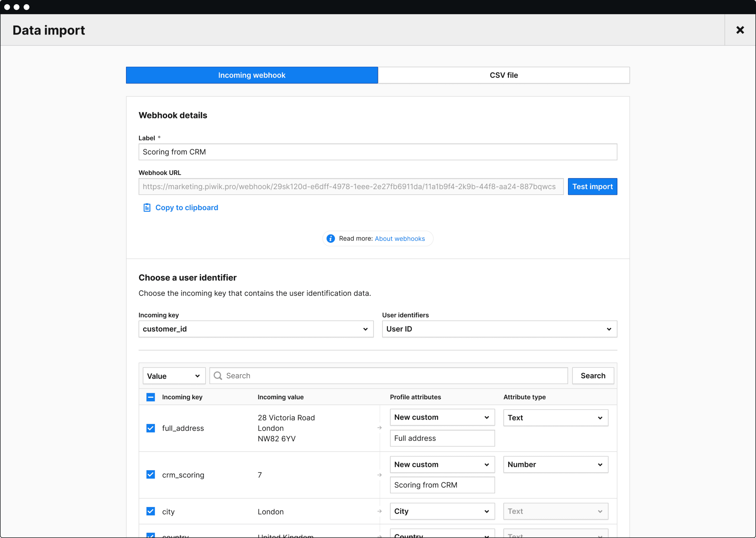This screenshot has height=538, width=756.
Task: Switch to the CSV file tab
Action: click(503, 75)
